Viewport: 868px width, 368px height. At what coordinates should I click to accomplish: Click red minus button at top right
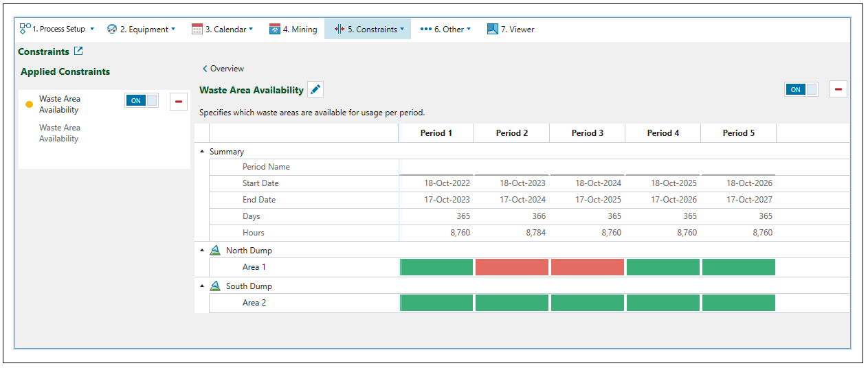pyautogui.click(x=838, y=89)
